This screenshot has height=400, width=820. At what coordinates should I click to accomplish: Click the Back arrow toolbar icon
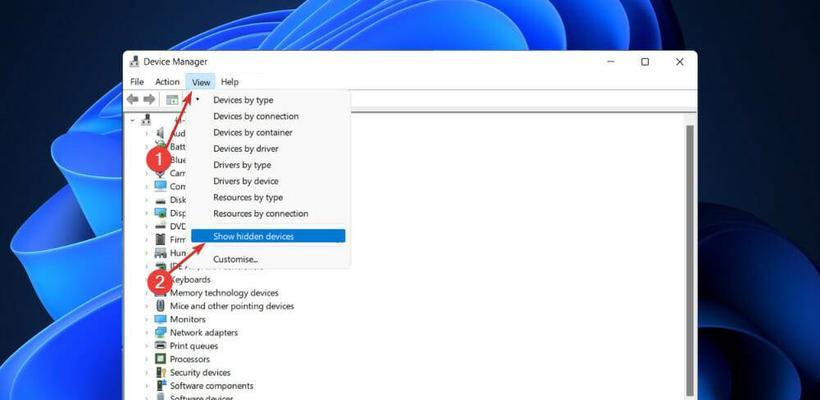pyautogui.click(x=133, y=99)
